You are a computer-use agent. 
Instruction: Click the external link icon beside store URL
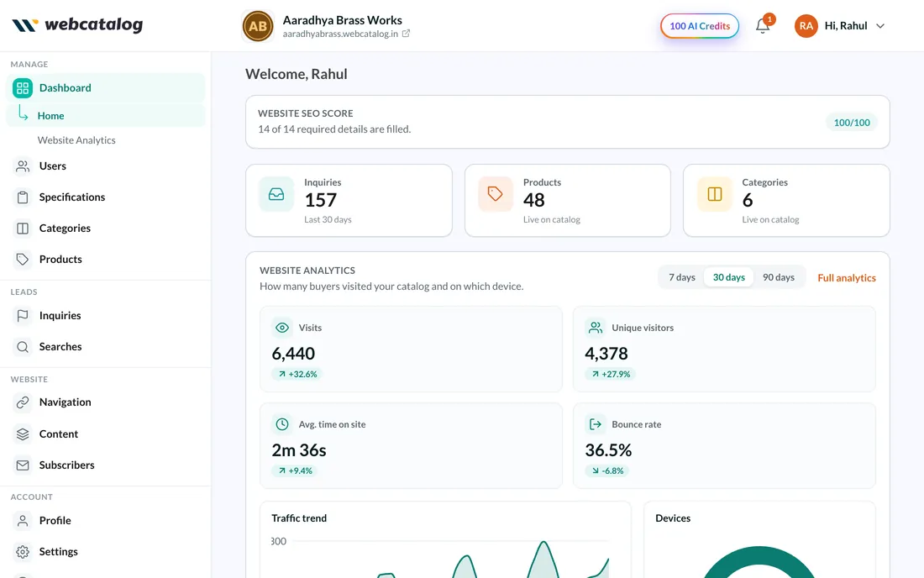(406, 34)
